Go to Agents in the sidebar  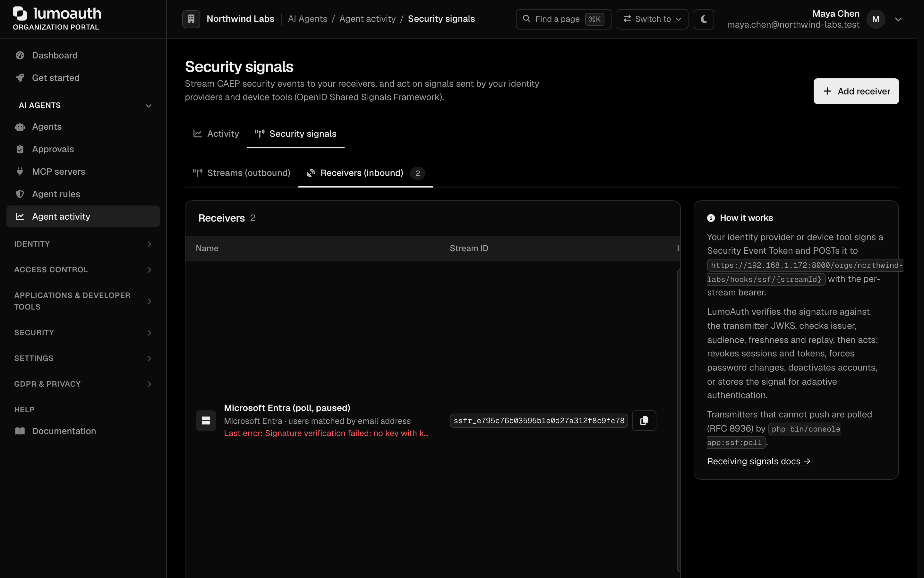[83, 127]
